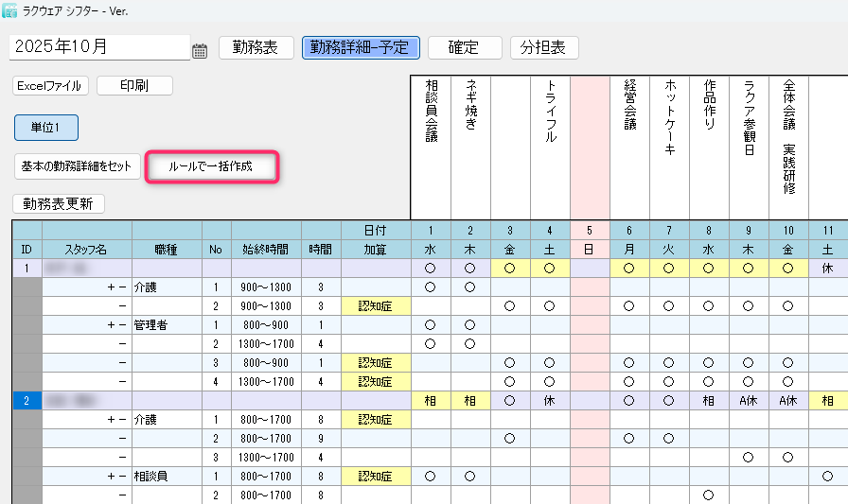Toggle the 認知症 cell in the 相談員 No 1 row

[x=376, y=476]
